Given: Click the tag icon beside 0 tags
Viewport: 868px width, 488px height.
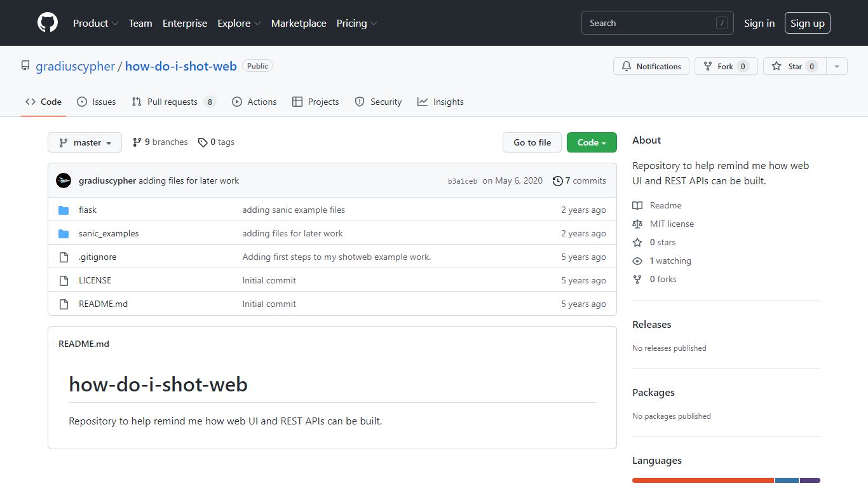Looking at the screenshot, I should pyautogui.click(x=203, y=142).
